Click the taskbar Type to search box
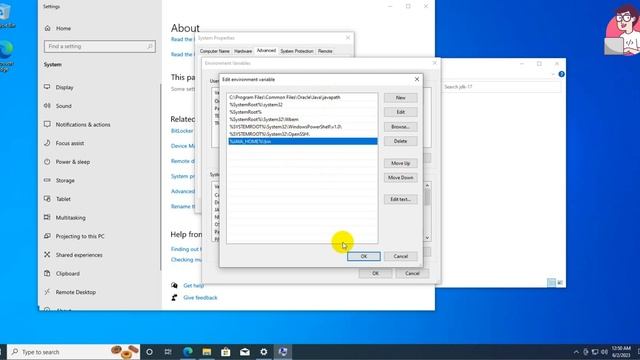This screenshot has width=640, height=360. point(73,352)
